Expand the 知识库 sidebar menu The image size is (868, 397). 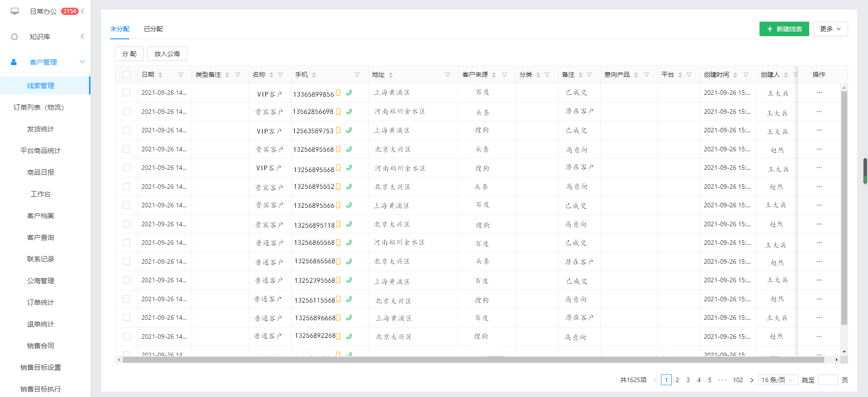82,37
